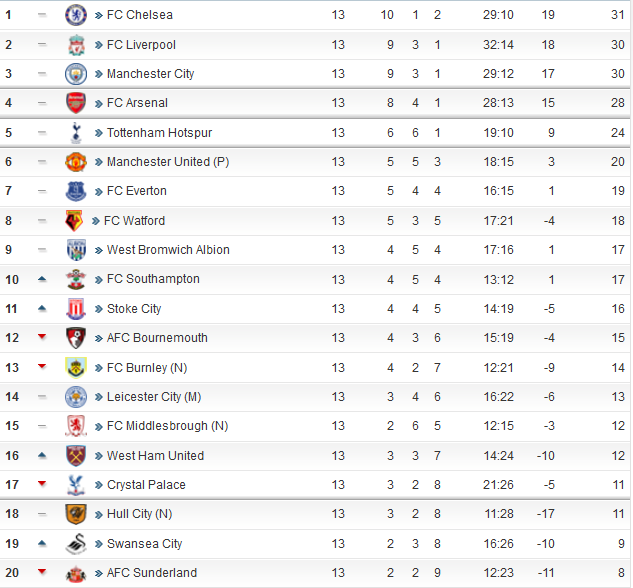Viewport: 633px width, 588px height.
Task: Open the West Bromwich Albion link
Action: [168, 250]
